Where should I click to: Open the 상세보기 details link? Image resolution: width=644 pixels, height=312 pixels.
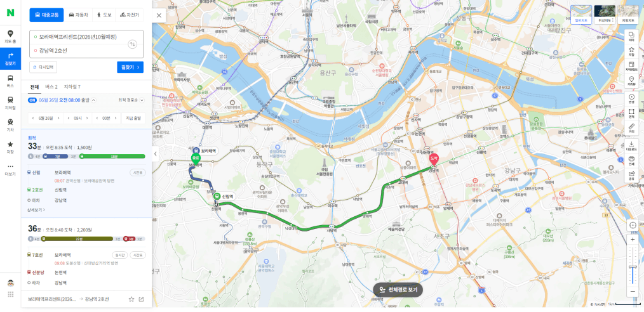tap(36, 209)
